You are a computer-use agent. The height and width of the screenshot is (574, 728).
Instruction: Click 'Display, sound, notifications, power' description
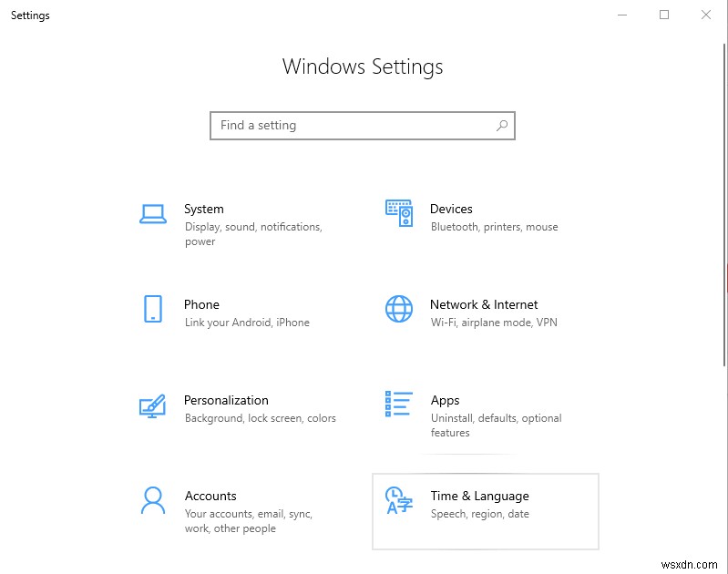coord(253,234)
